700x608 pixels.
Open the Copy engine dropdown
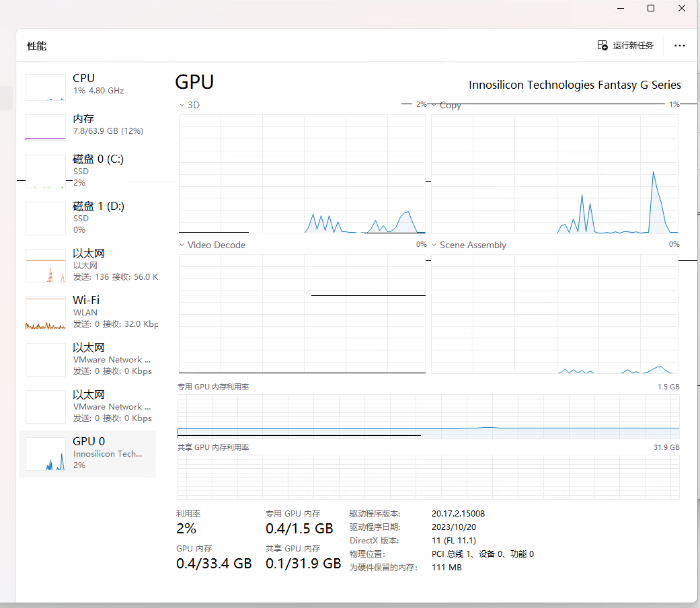coord(434,106)
